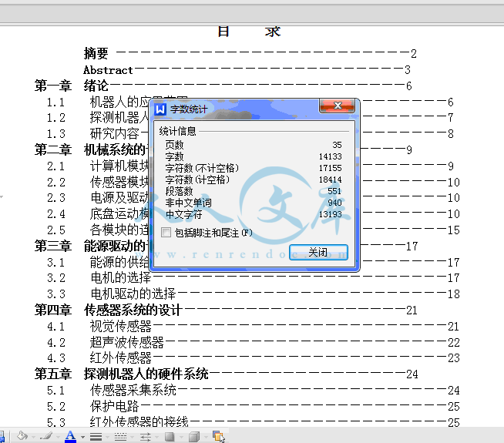Open the line color dropdown arrow
Viewport: 504px width, 443px height.
[x=58, y=437]
